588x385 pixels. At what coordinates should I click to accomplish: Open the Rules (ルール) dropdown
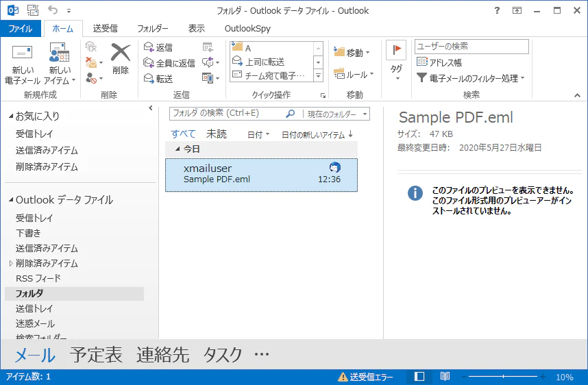tap(354, 74)
